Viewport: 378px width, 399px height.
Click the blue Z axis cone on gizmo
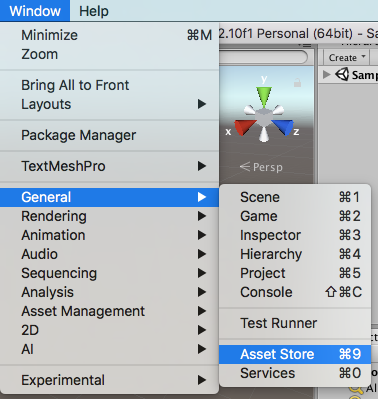(x=283, y=128)
